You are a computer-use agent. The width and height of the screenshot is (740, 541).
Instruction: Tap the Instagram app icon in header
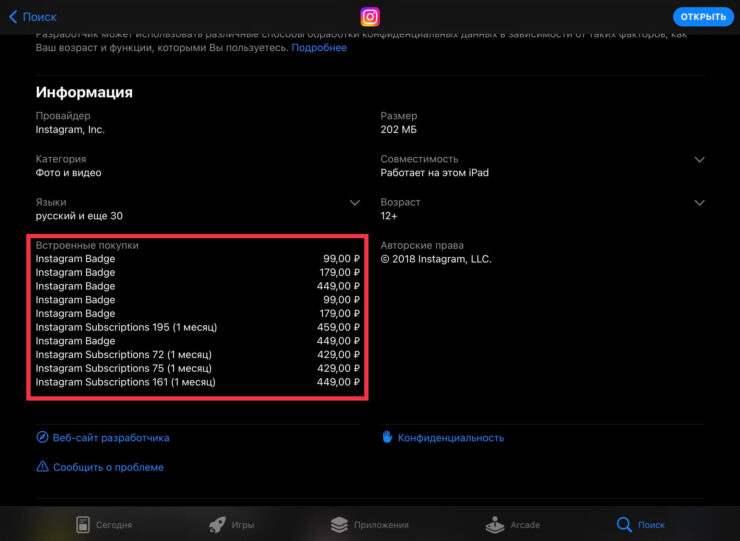370,17
